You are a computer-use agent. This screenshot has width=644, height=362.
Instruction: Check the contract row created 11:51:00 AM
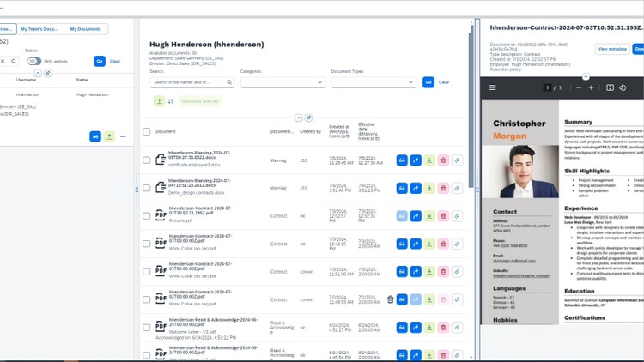147,272
